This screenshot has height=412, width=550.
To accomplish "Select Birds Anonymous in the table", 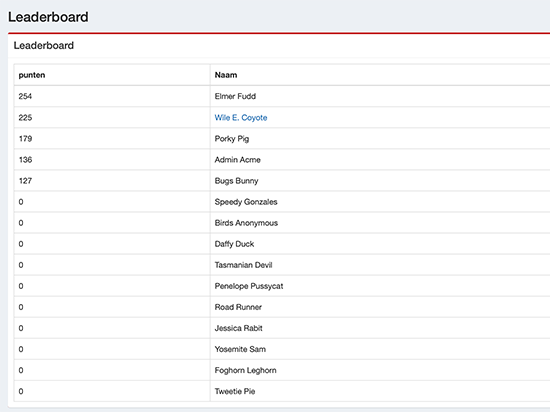I will tap(246, 223).
